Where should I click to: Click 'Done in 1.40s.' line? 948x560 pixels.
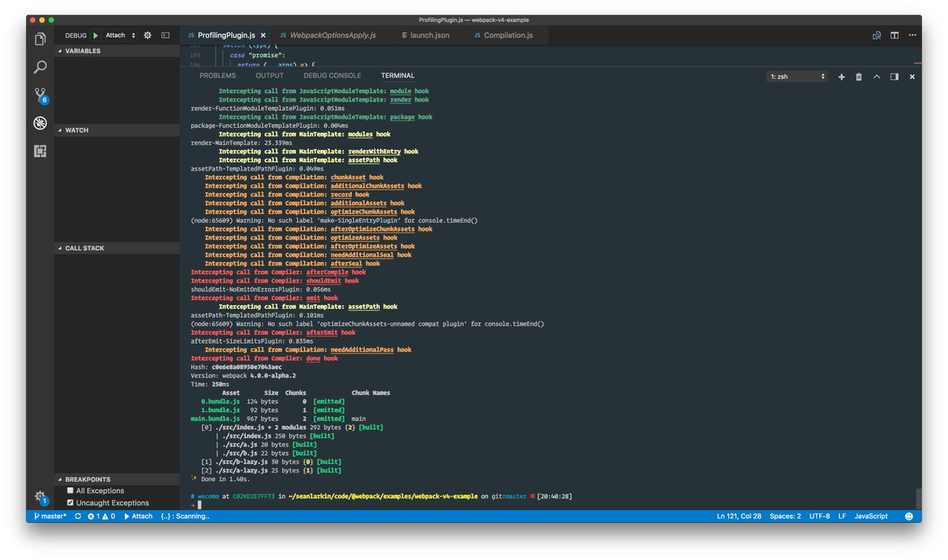pos(222,479)
